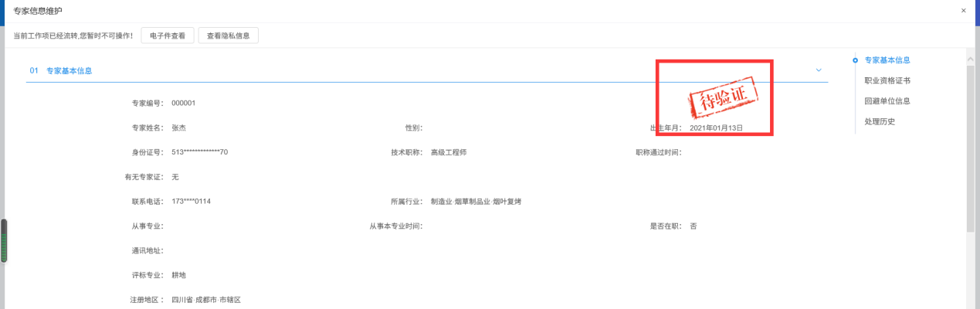Click the masked ID number 513***70
Screen dimensions: 980x309
coord(199,152)
